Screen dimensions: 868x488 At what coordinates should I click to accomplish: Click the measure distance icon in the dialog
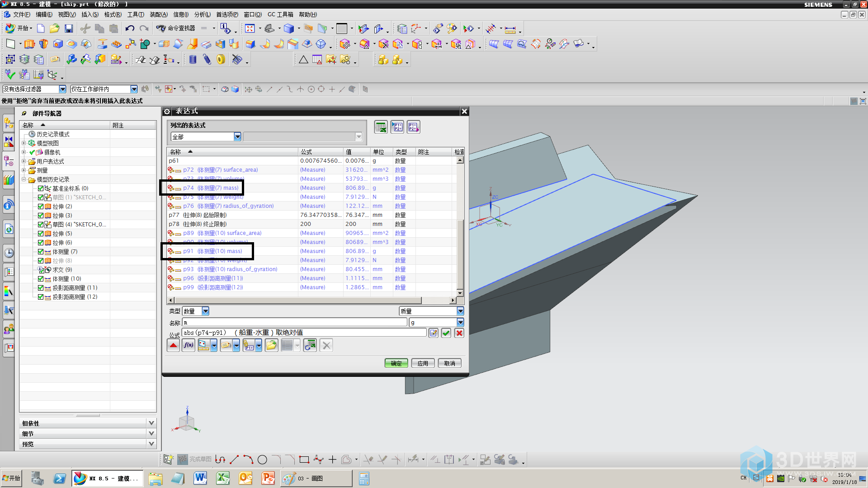click(x=204, y=346)
